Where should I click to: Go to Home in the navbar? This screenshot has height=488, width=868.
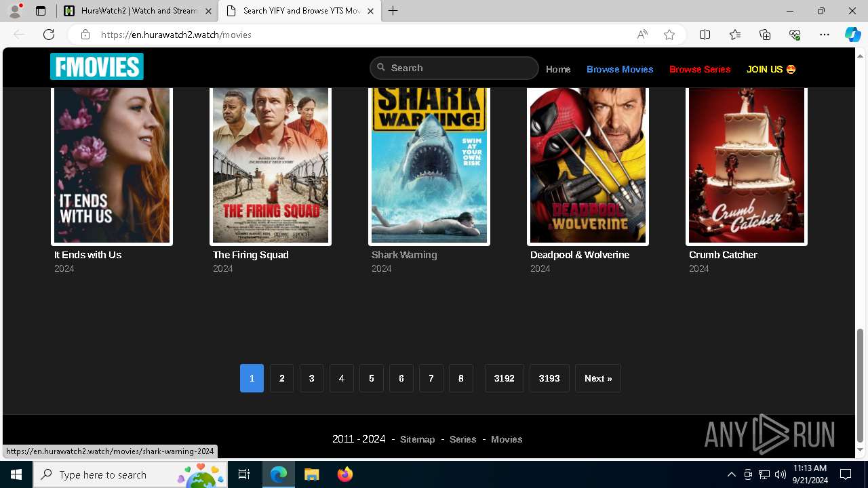(558, 69)
